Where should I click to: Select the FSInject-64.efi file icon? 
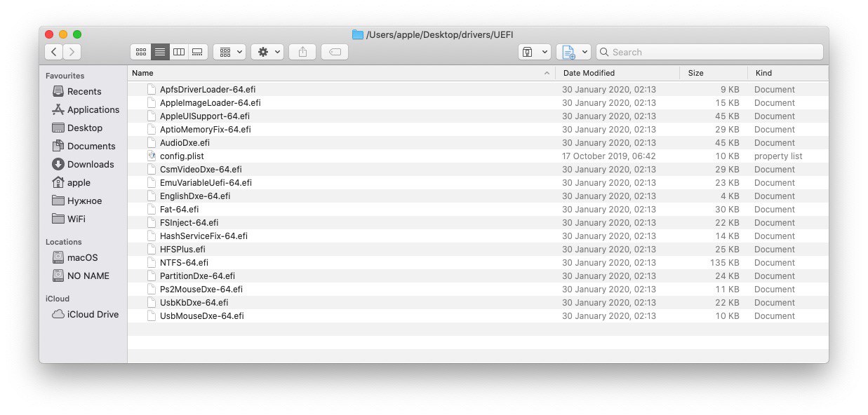(151, 223)
